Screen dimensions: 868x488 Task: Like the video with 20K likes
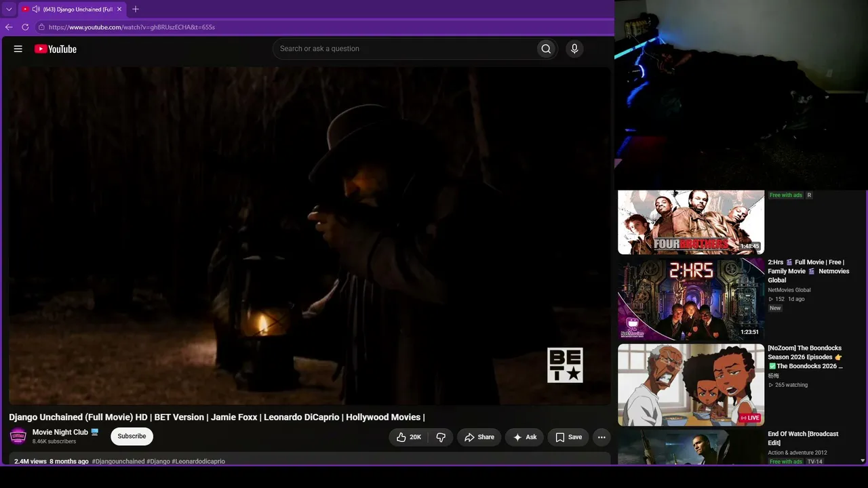[x=409, y=437]
